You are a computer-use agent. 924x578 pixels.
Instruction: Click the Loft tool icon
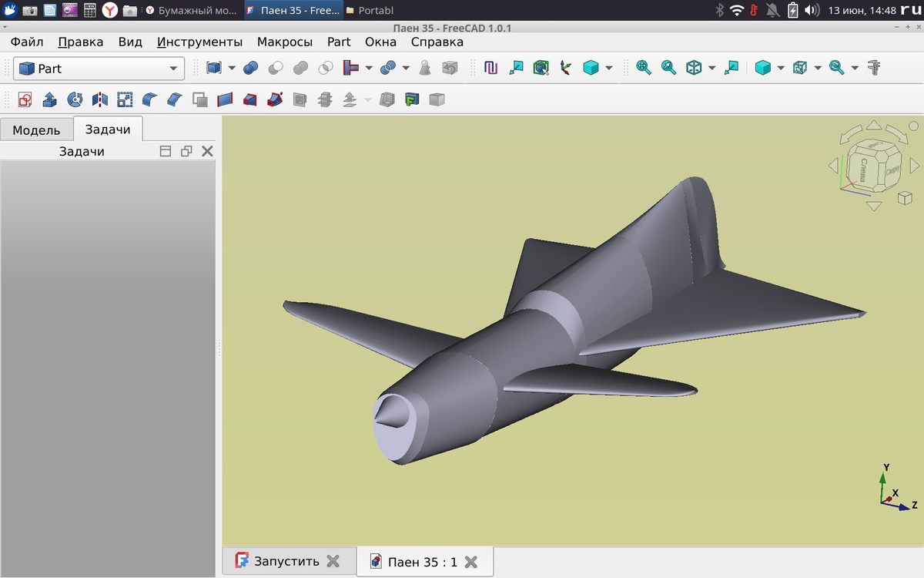point(249,99)
